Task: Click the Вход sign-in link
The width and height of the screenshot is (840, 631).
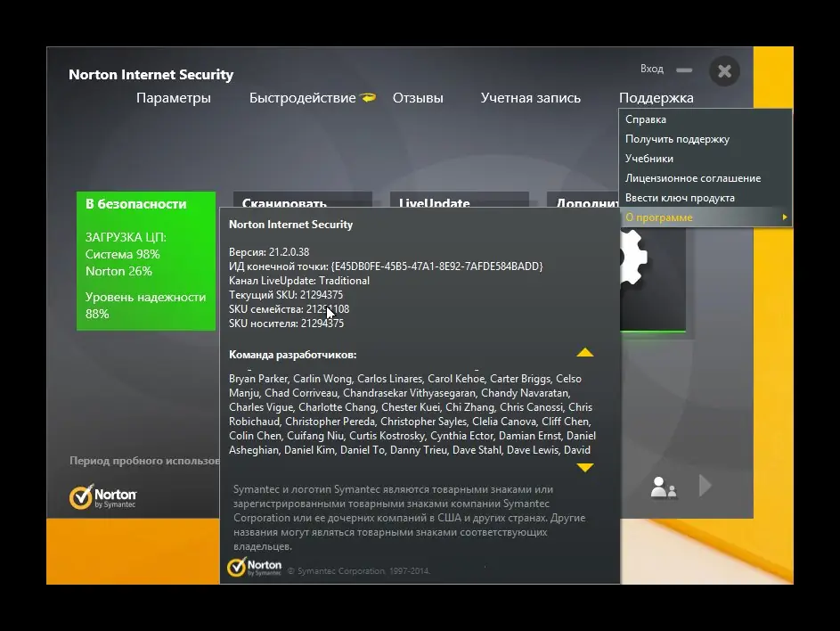Action: [x=651, y=69]
